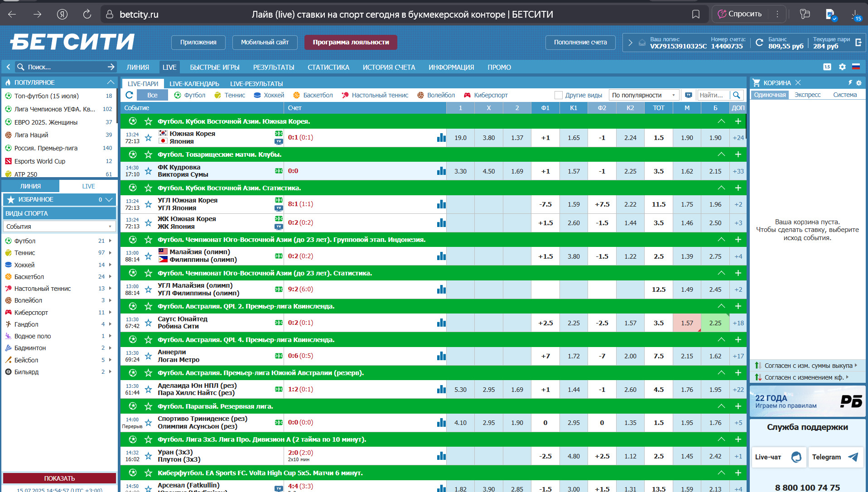This screenshot has height=492, width=868.
Task: Select 19.0 odds on Южная Корея win
Action: (x=460, y=138)
